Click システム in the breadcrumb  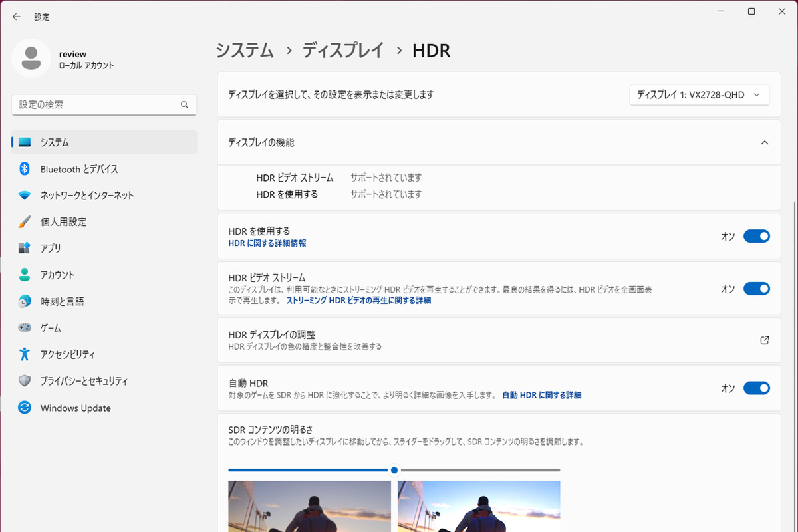point(245,51)
